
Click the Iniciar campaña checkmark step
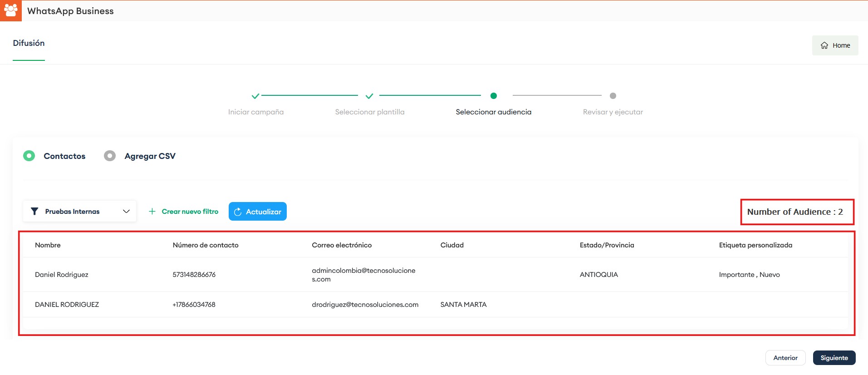(255, 96)
